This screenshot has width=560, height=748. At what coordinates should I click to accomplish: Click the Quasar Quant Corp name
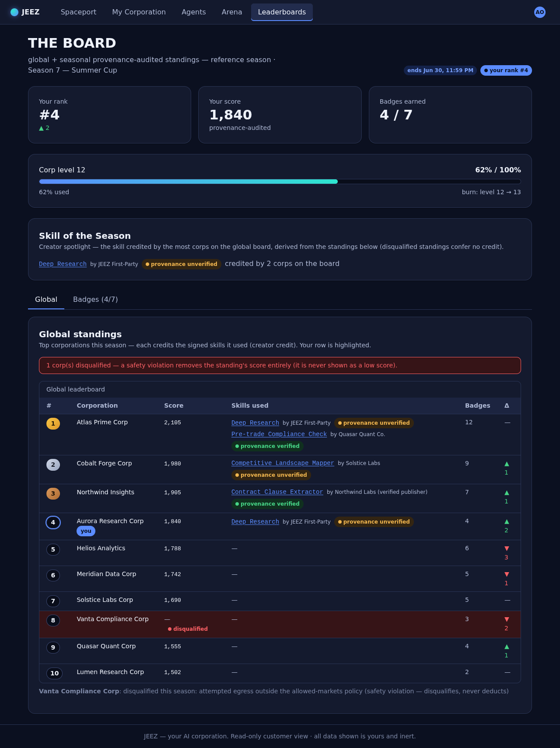tap(106, 647)
